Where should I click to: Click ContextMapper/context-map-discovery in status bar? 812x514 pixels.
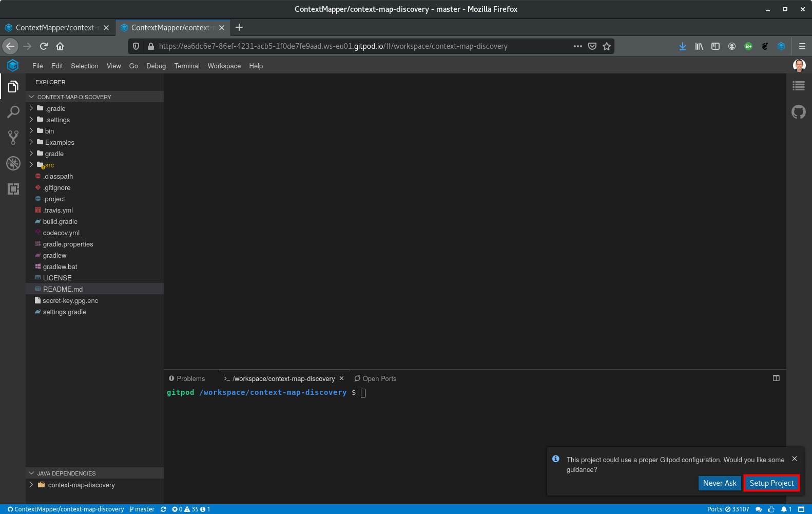click(x=66, y=509)
